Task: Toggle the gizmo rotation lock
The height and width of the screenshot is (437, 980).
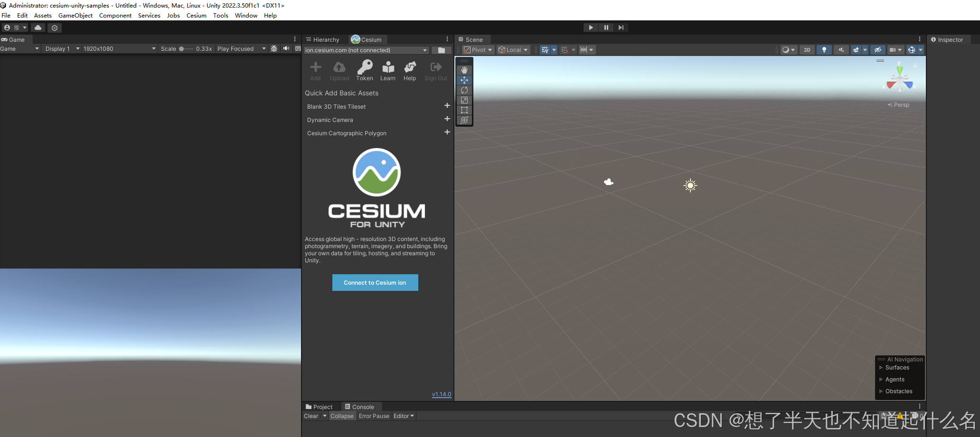Action: pos(915,65)
